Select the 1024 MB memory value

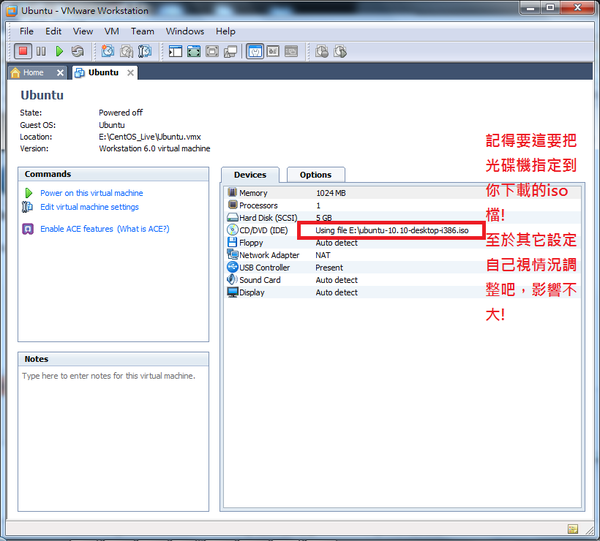click(x=331, y=193)
